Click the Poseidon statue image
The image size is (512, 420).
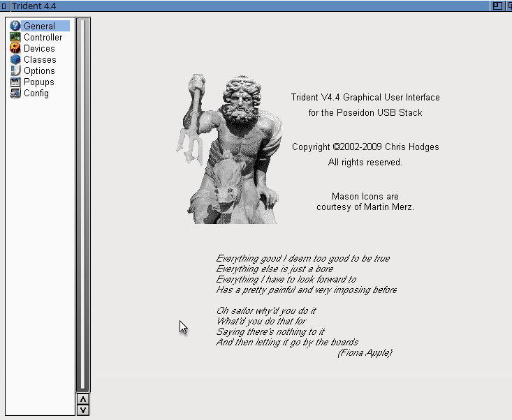230,149
